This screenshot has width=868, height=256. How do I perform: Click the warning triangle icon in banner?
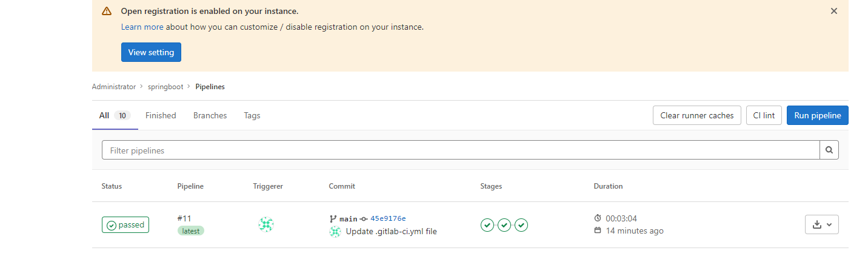pyautogui.click(x=107, y=11)
